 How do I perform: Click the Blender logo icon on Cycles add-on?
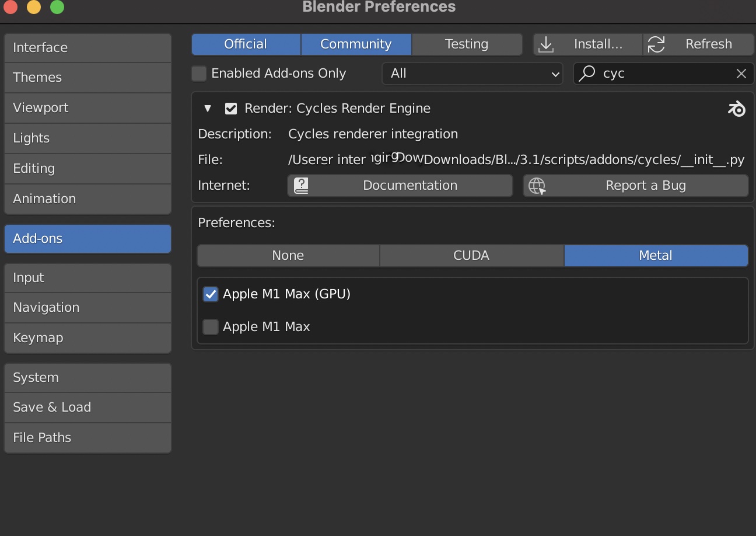pyautogui.click(x=737, y=109)
